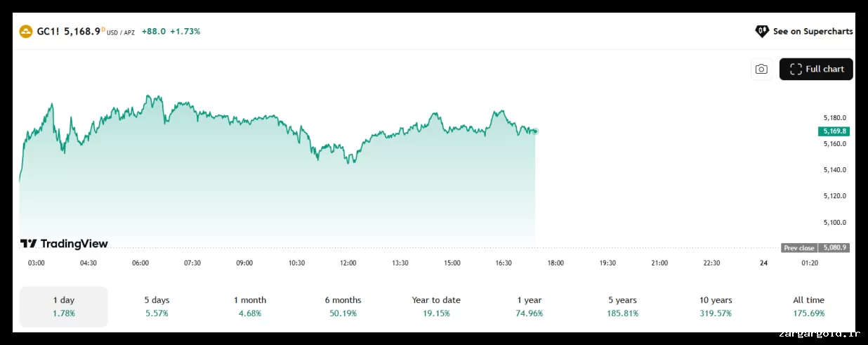This screenshot has height=345, width=868.
Task: Select the 1 month range
Action: tap(250, 306)
